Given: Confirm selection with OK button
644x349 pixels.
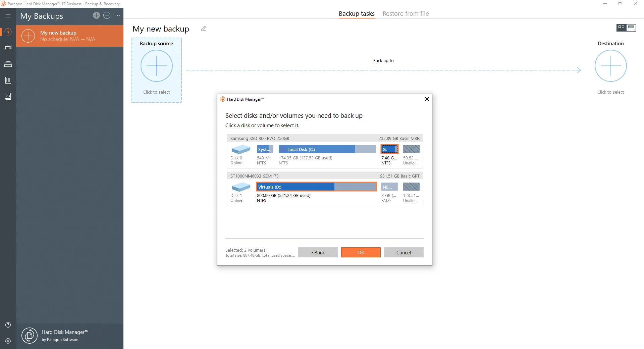Looking at the screenshot, I should tap(361, 252).
